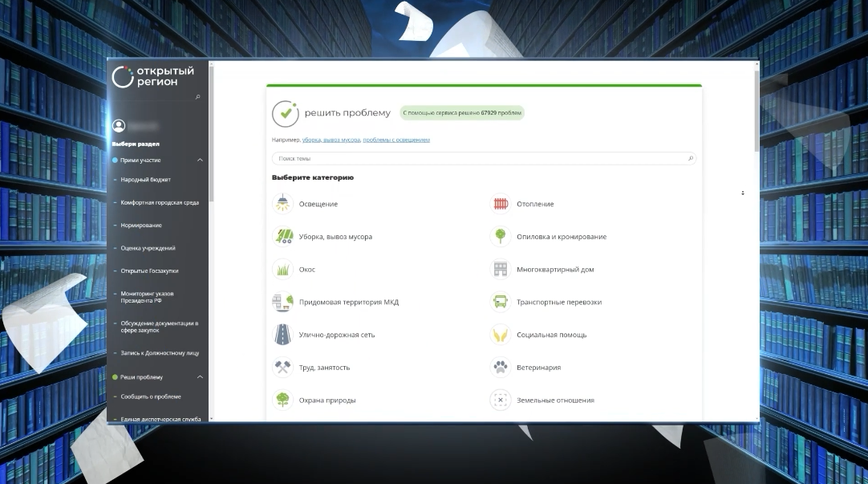
Task: Click the user profile avatar in sidebar
Action: pos(120,126)
